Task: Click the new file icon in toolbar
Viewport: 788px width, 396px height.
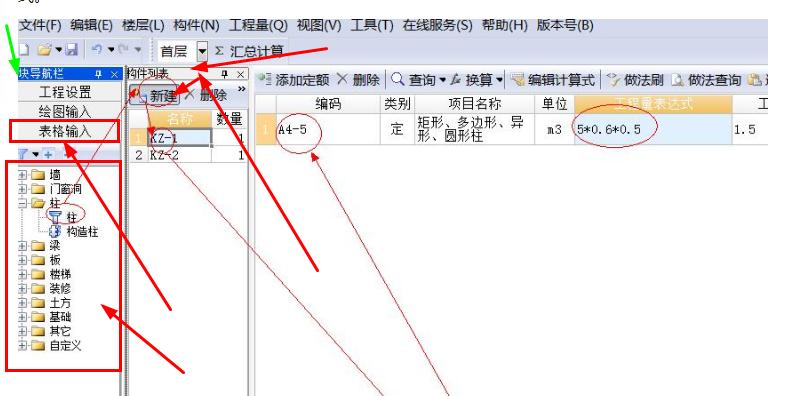Action: [24, 50]
